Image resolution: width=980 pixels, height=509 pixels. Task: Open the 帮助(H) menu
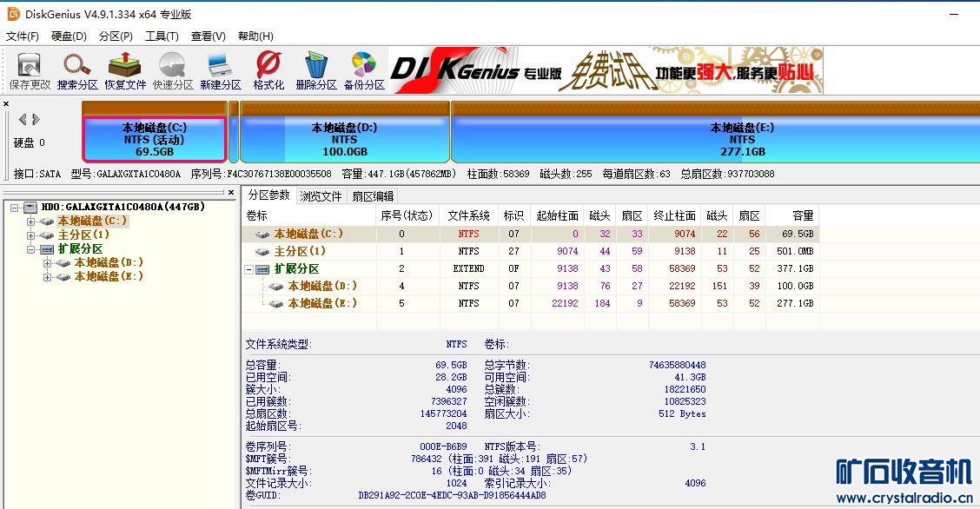[255, 36]
